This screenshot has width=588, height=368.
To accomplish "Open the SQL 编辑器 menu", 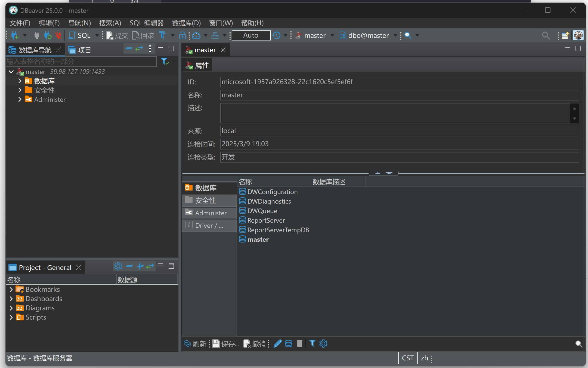I will click(x=147, y=23).
